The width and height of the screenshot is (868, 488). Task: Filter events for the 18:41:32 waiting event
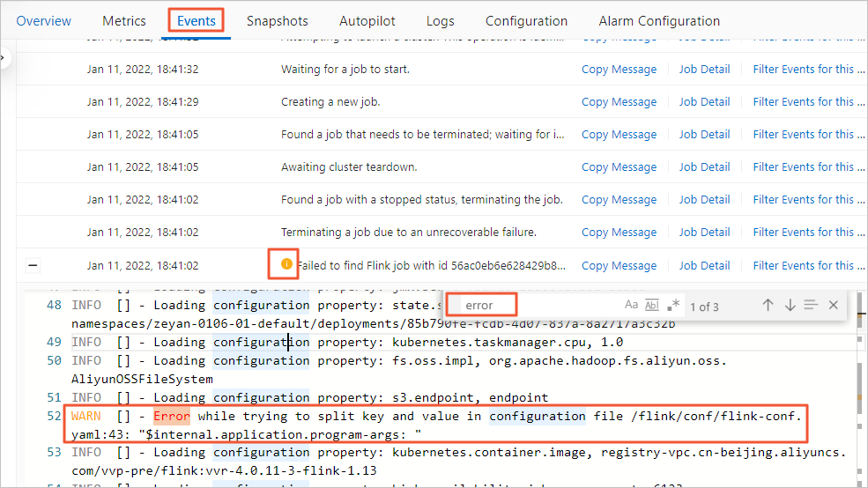[803, 70]
